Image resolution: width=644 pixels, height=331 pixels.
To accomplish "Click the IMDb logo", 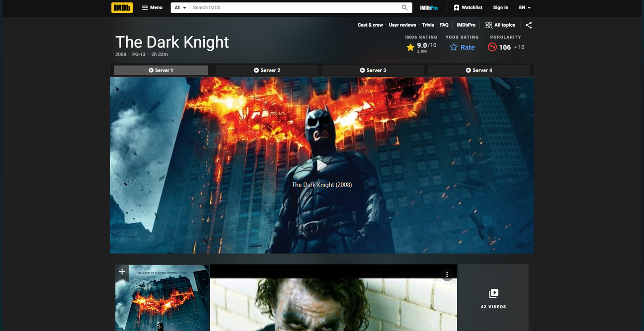I will [x=122, y=8].
